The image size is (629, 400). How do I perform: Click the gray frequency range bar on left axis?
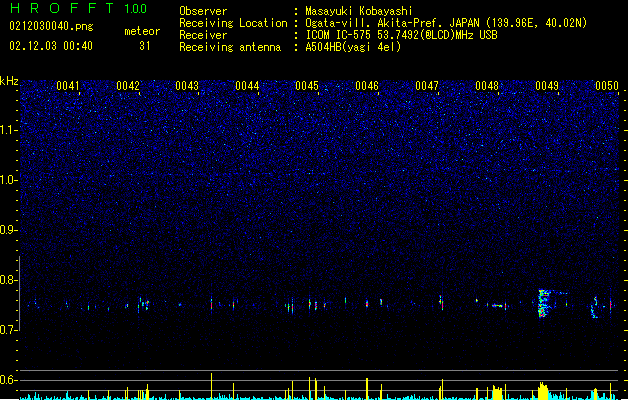(19, 293)
